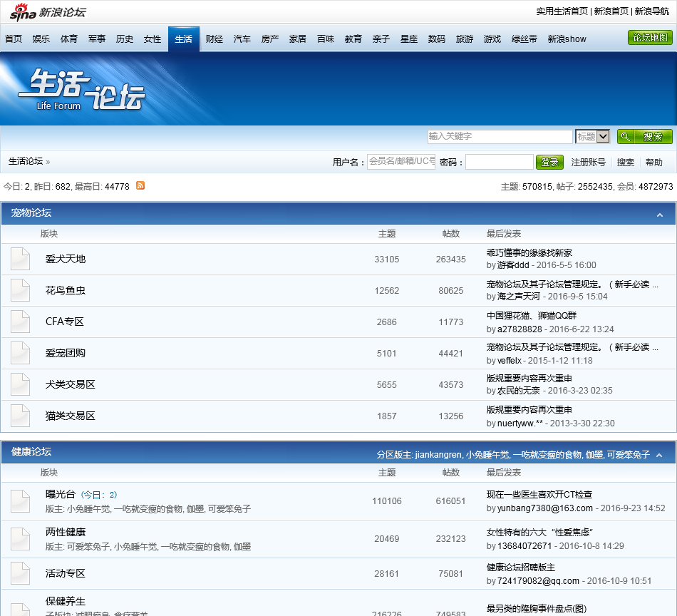Open the 绿丝带 nav tab
The image size is (677, 616).
[x=524, y=39]
